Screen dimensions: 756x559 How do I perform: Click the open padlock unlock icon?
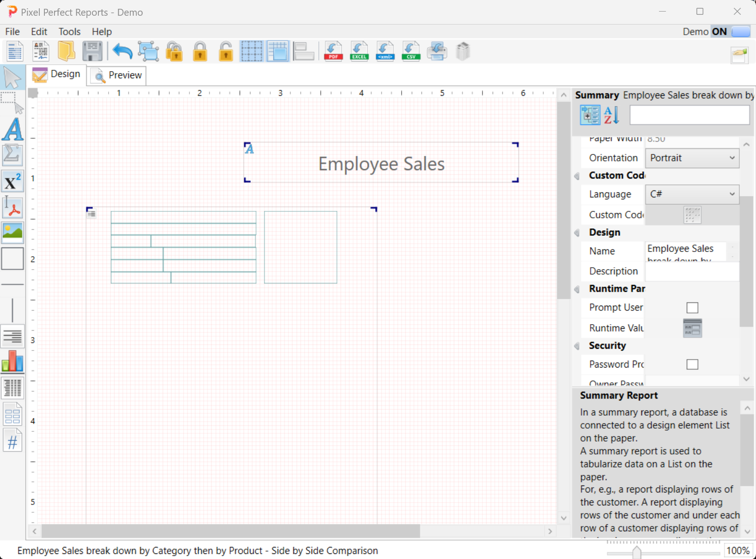click(226, 51)
